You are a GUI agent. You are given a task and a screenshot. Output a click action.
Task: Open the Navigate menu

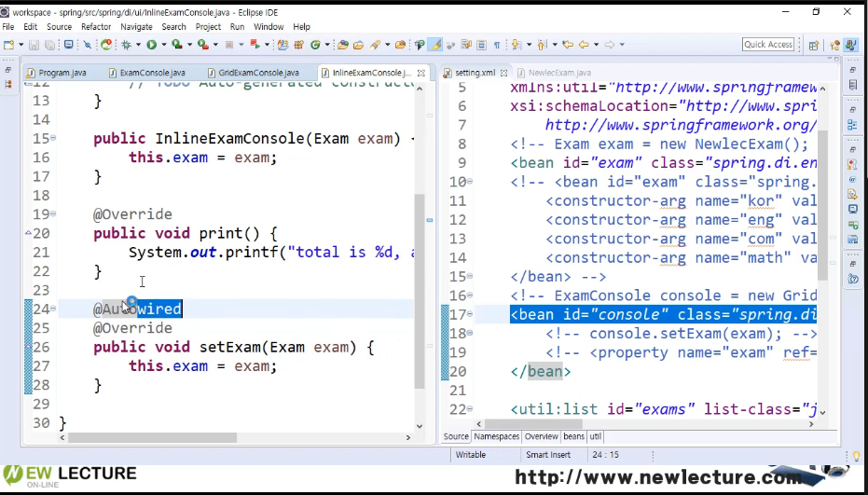[x=136, y=27]
